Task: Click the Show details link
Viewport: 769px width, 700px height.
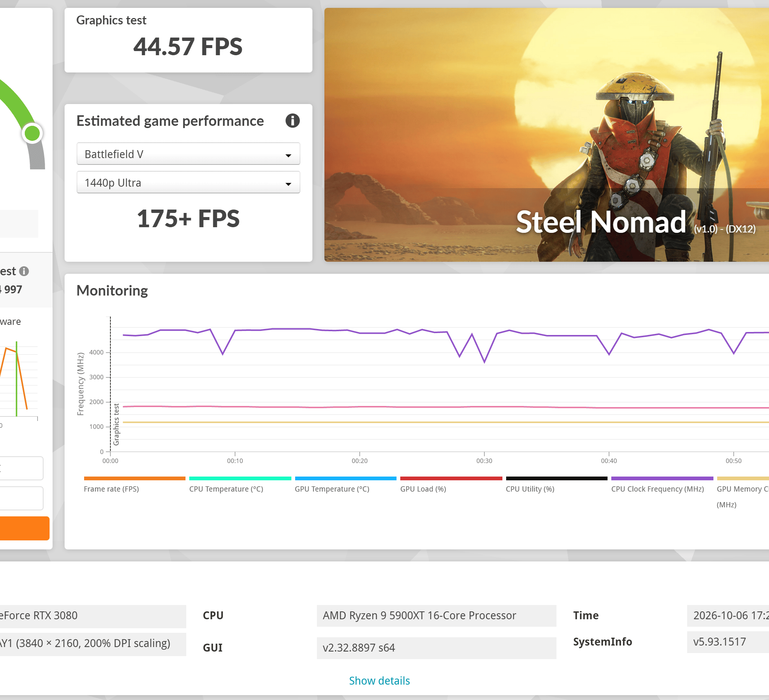Action: pos(379,680)
